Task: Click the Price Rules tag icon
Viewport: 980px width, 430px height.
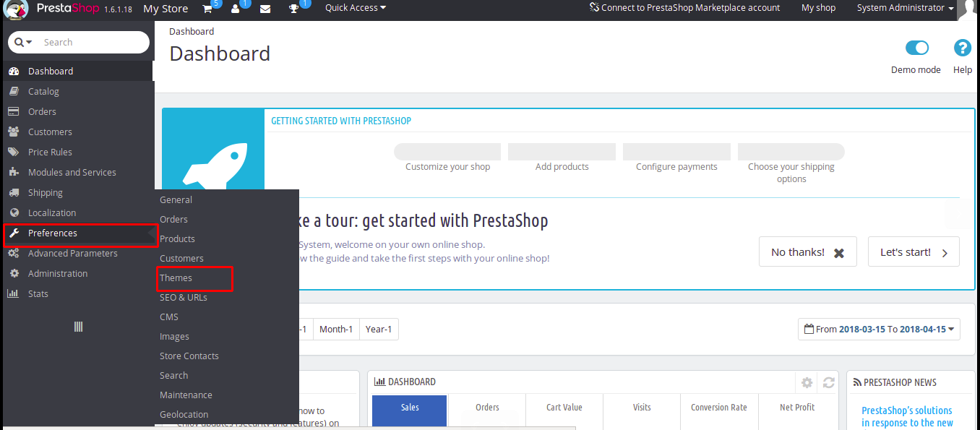Action: click(x=14, y=152)
